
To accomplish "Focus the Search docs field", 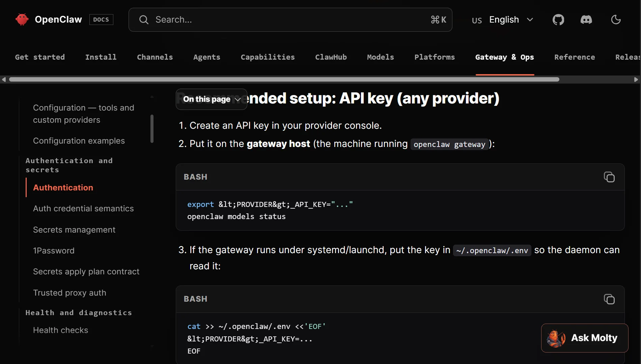I will [290, 20].
